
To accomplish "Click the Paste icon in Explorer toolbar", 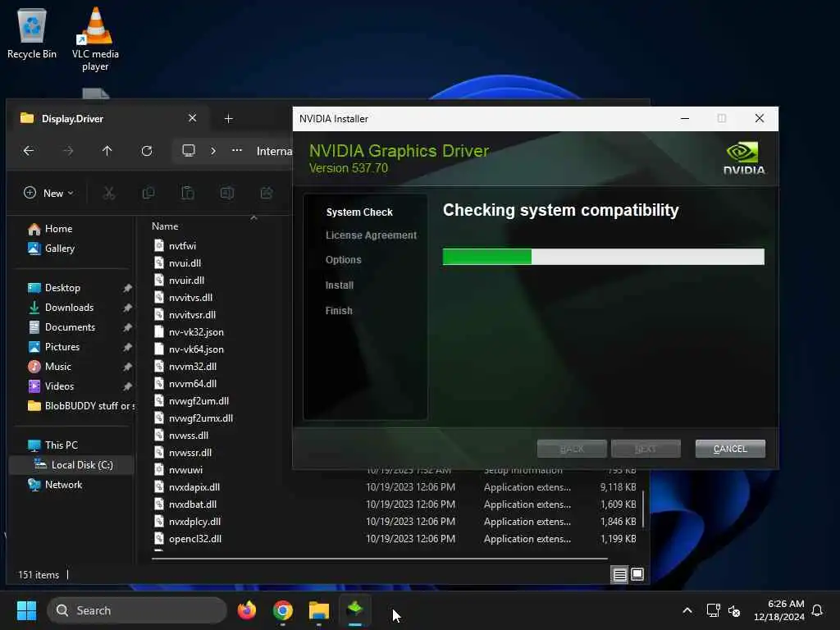I will [x=188, y=193].
